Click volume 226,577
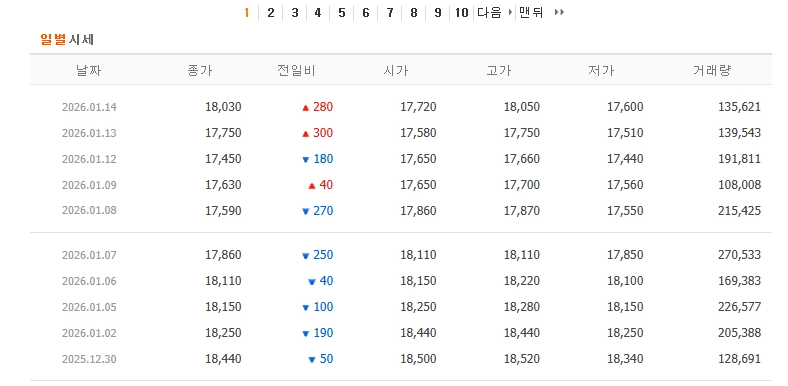 (x=739, y=307)
